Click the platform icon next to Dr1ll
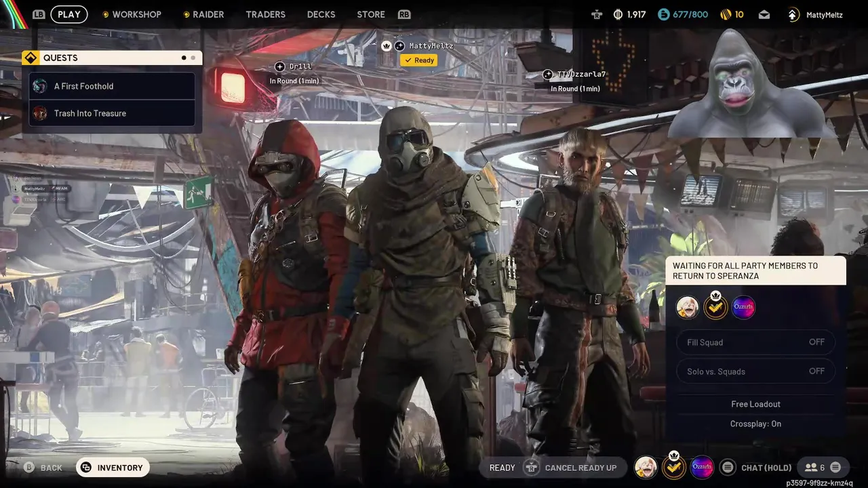The width and height of the screenshot is (868, 488). [279, 66]
